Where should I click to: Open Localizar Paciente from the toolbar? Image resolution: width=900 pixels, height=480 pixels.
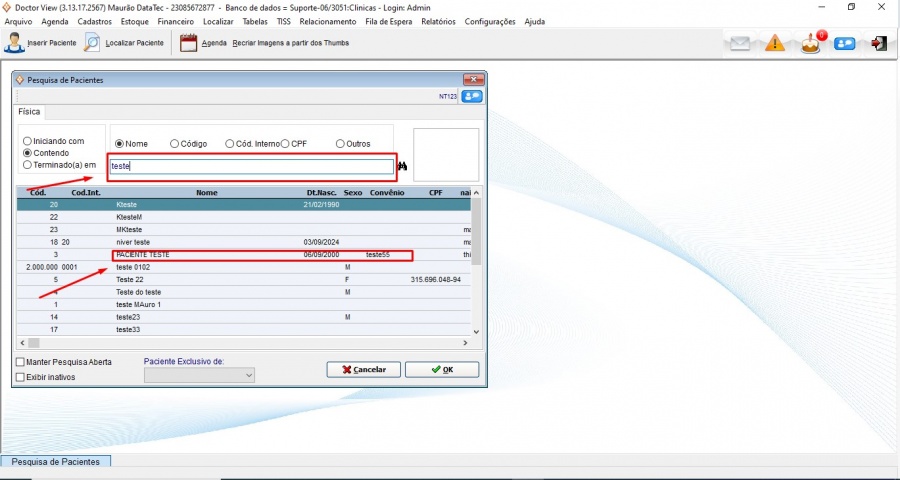point(92,43)
